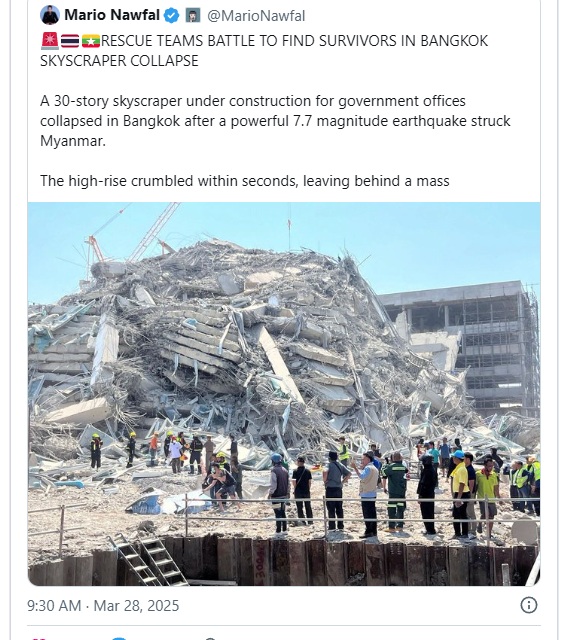Open the tweet info circle icon

coord(529,605)
